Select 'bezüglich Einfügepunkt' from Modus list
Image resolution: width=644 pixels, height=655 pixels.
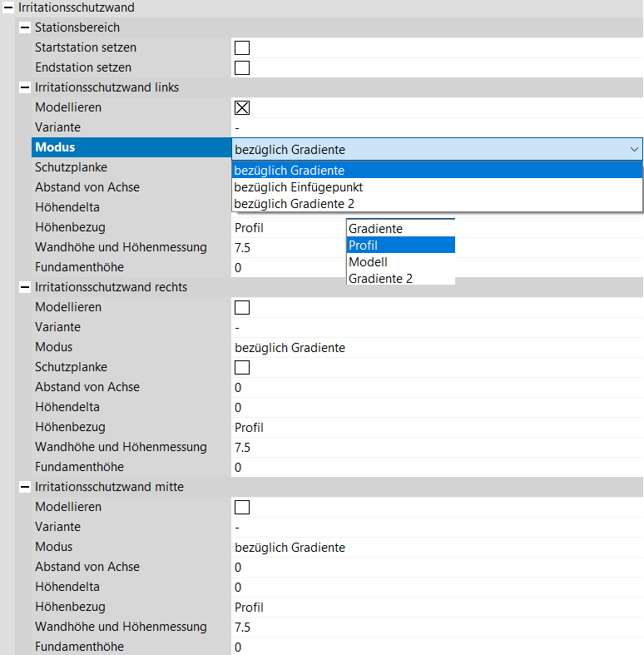point(298,187)
